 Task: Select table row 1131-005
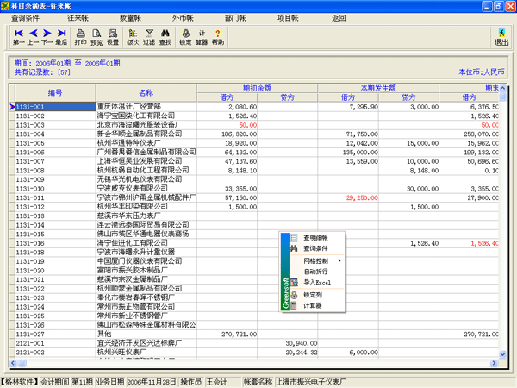(x=257, y=143)
